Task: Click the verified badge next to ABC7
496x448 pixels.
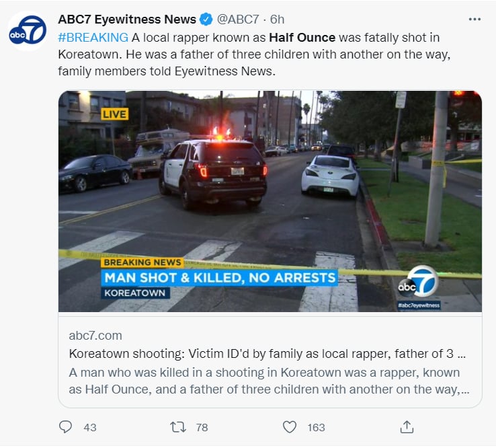Action: (206, 19)
